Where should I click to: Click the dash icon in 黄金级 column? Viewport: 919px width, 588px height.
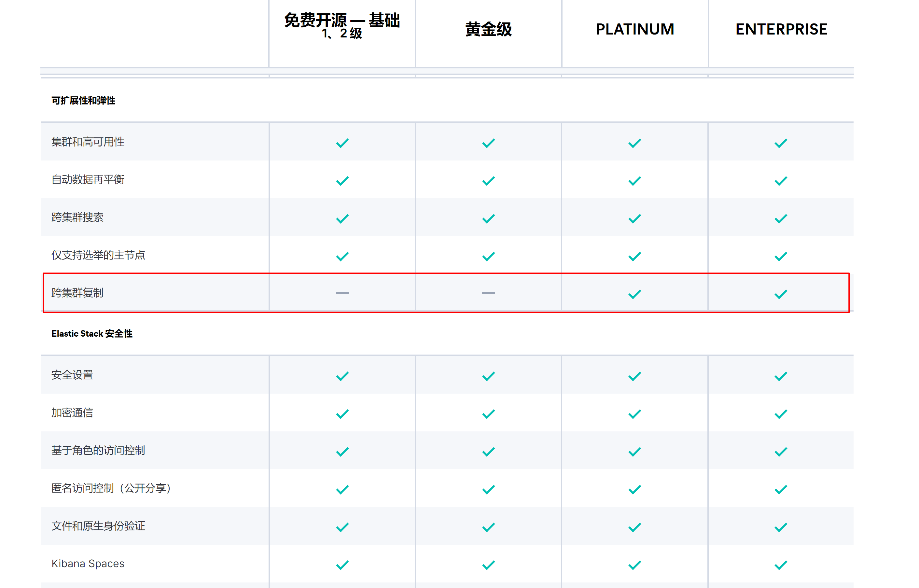tap(488, 293)
